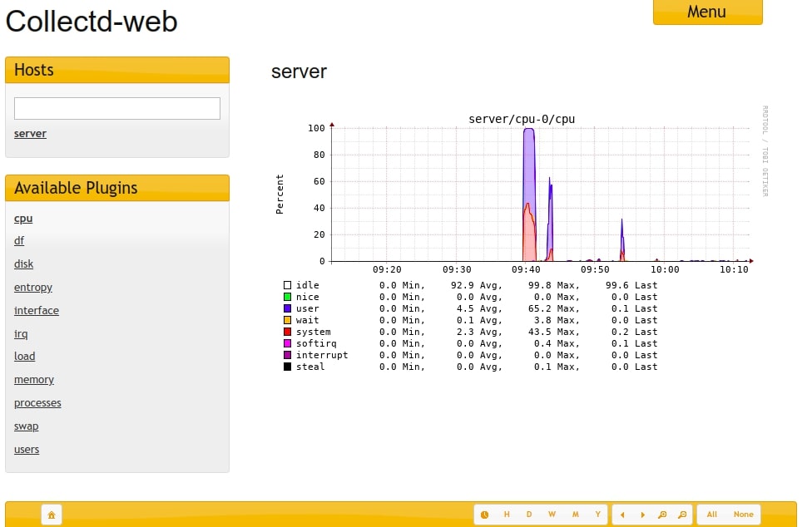Open the interface plugin

coord(37,310)
